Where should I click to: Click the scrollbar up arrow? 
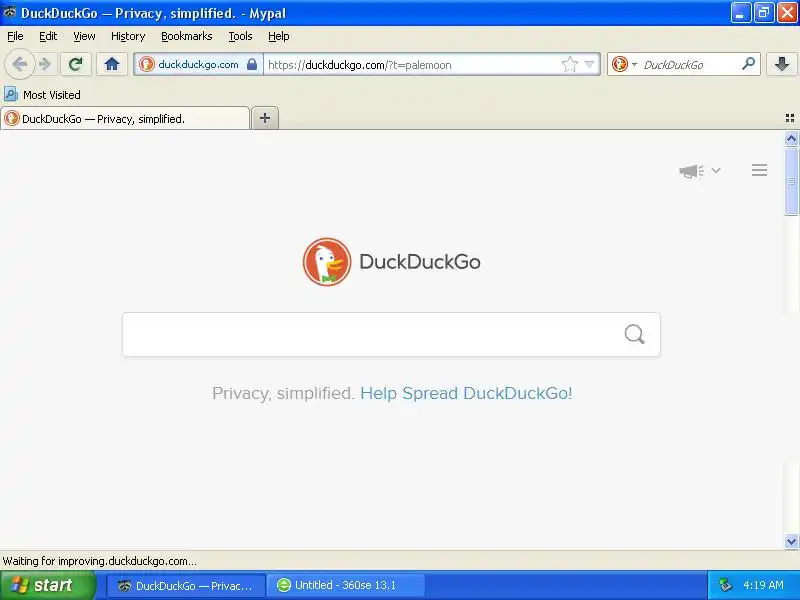(791, 139)
